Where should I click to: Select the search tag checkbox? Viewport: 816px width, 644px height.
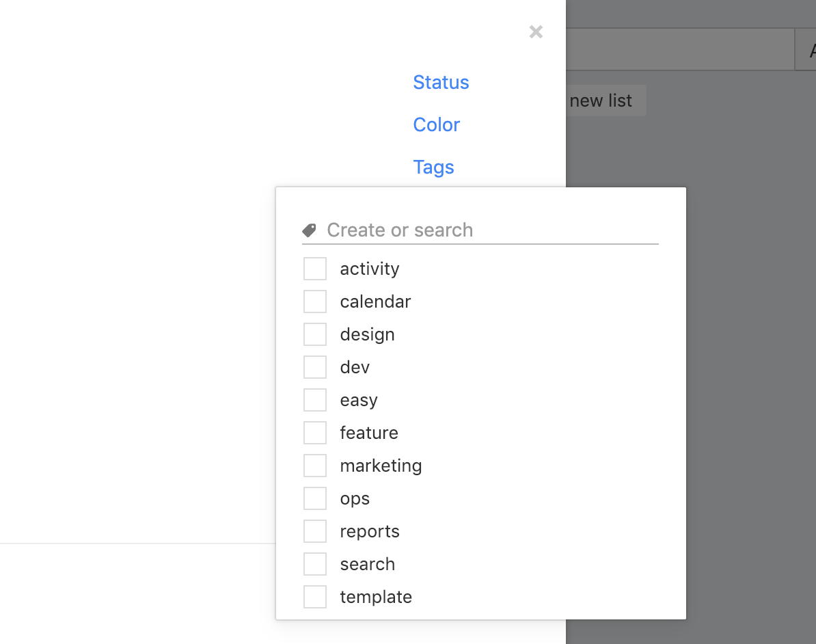[x=315, y=564]
